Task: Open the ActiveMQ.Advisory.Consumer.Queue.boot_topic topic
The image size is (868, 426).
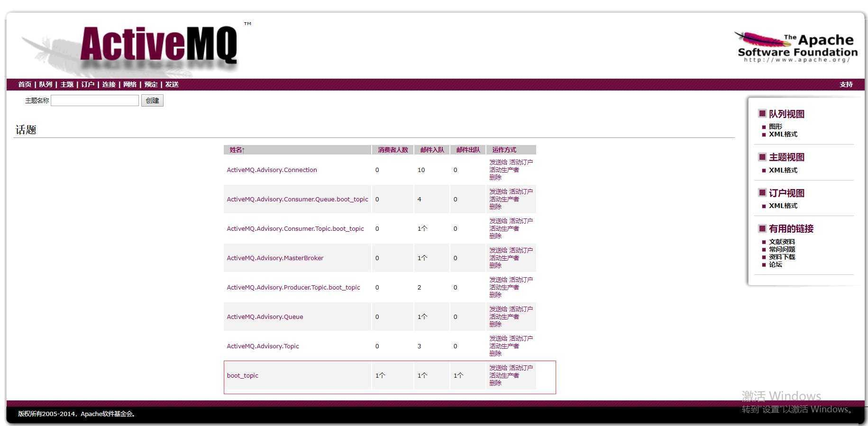Action: 297,199
